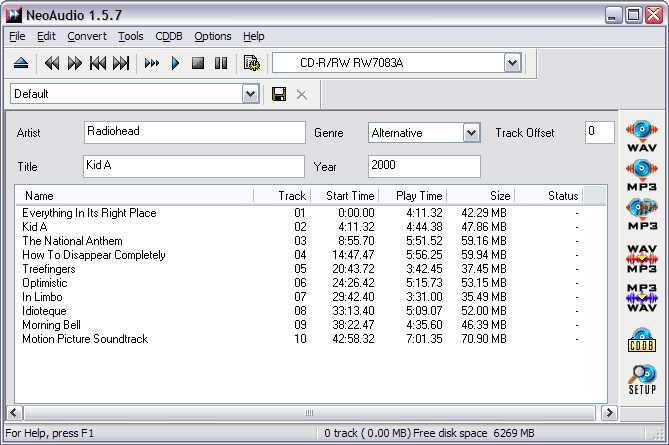The height and width of the screenshot is (445, 669).
Task: Click the WAV to MP3 converter icon
Action: pos(642,258)
